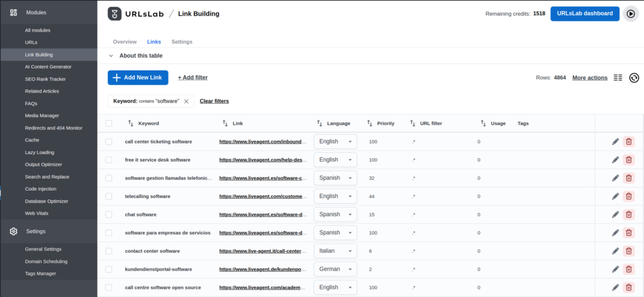Check the software para empresas de servicios row
Image resolution: width=644 pixels, height=297 pixels.
(x=108, y=233)
